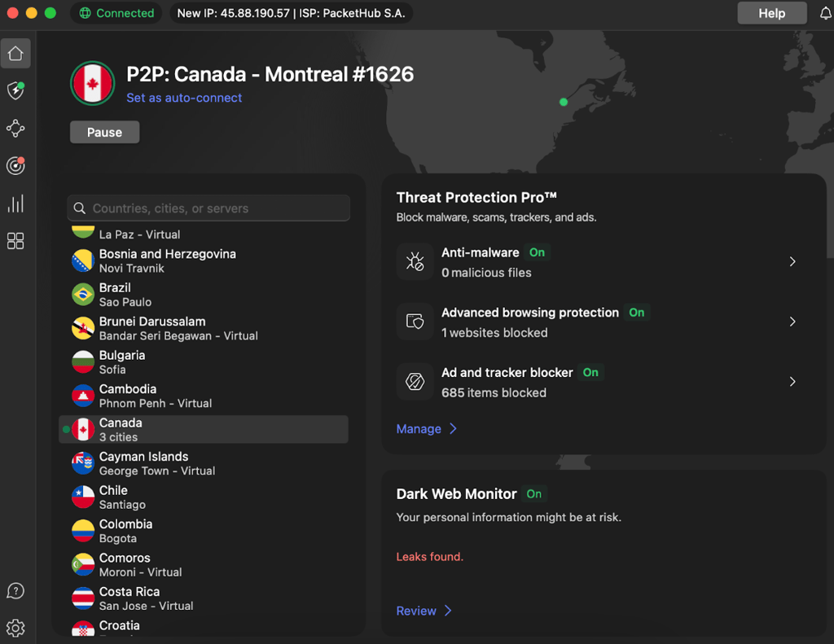This screenshot has height=644, width=834.
Task: Open the statistics bar chart sidebar icon
Action: 15,204
